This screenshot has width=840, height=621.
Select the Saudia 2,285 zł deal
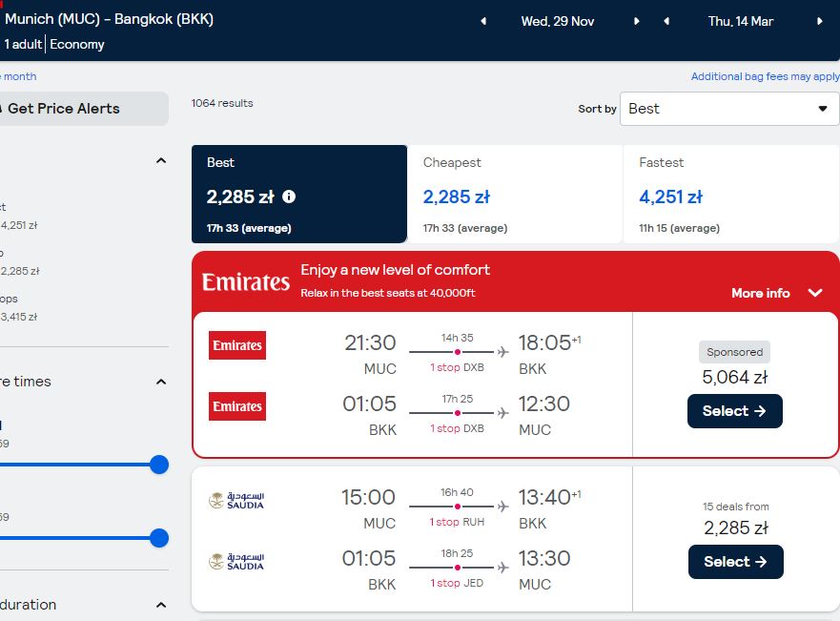pos(735,562)
